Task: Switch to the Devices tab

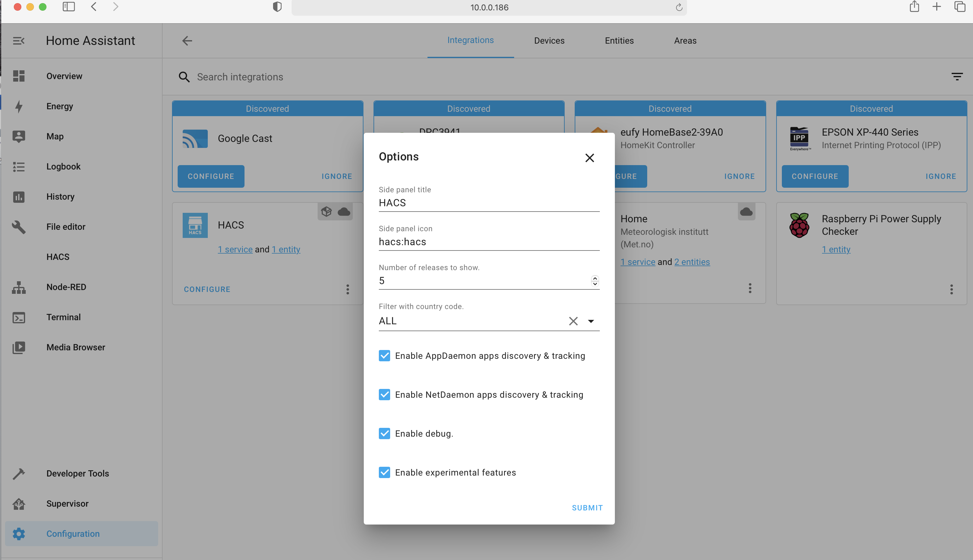Action: coord(549,40)
